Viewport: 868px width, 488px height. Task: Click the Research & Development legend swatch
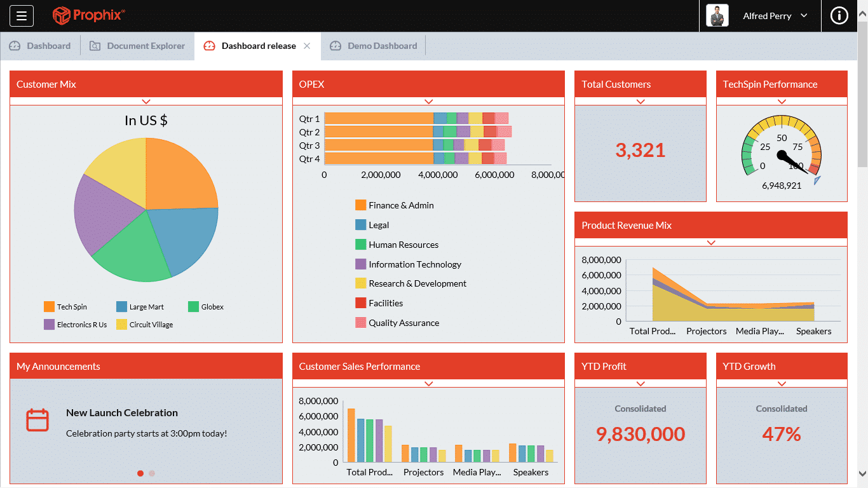[360, 283]
